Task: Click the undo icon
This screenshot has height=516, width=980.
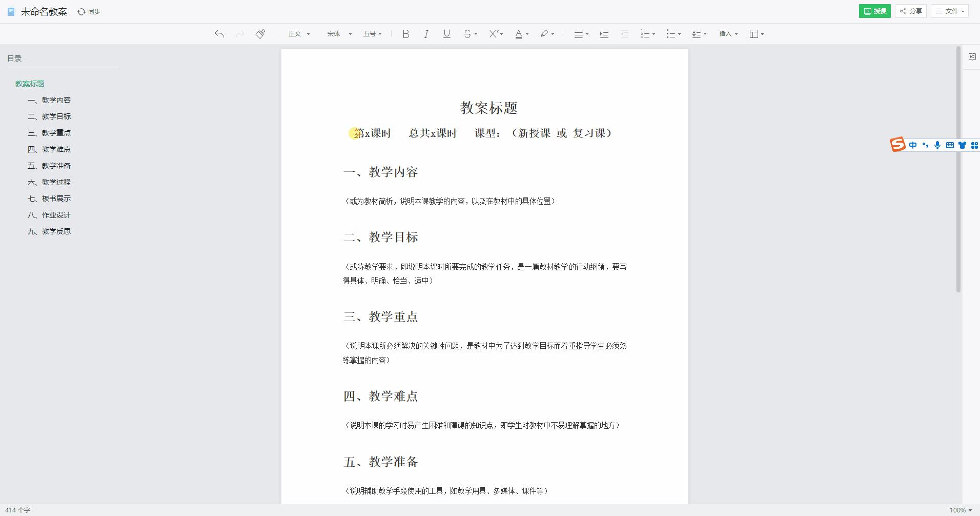Action: [219, 33]
